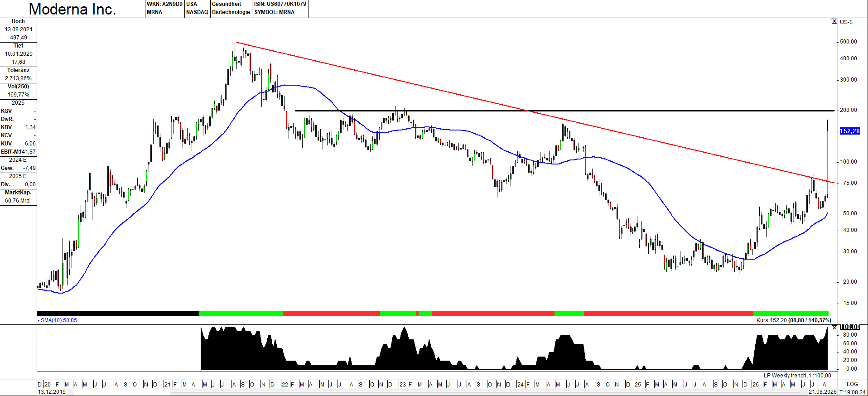The width and height of the screenshot is (868, 396).
Task: Select the black horizontal resistance line at 200
Action: 564,111
